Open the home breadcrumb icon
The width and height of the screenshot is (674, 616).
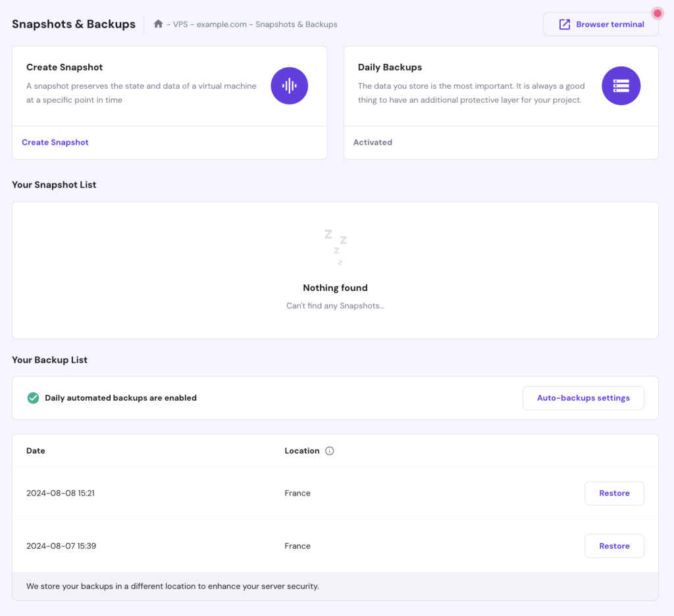click(158, 24)
